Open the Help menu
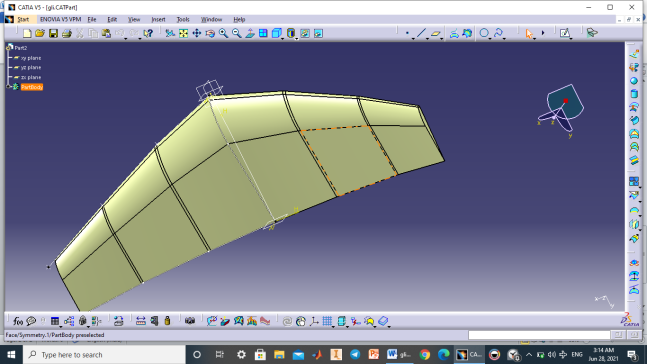 (x=239, y=19)
